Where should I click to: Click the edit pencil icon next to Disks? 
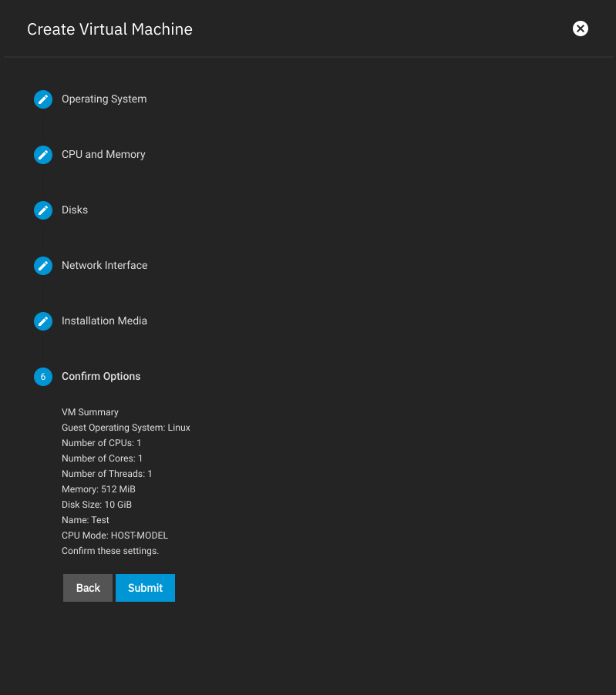[x=43, y=210]
